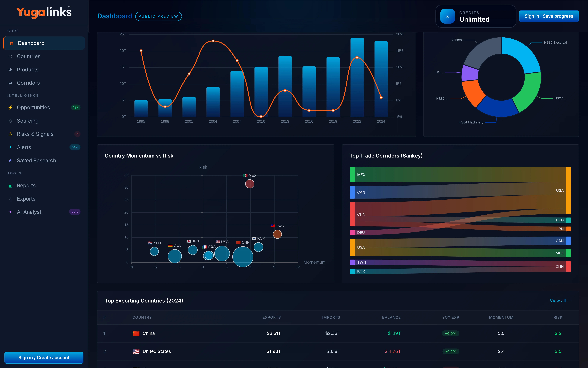Open Sourcing in sidebar
588x368 pixels.
pyautogui.click(x=44, y=121)
